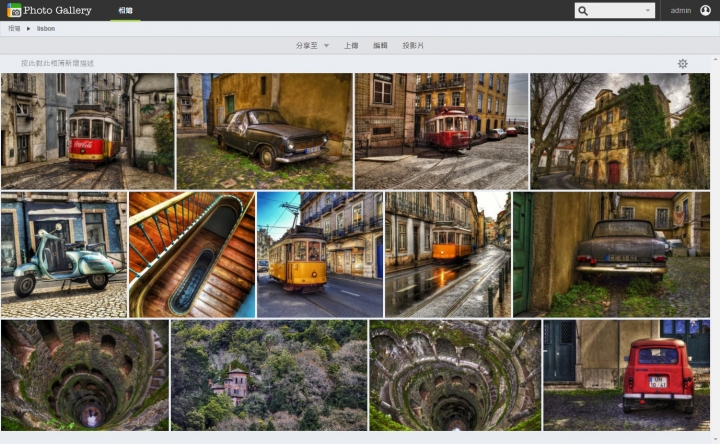The height and width of the screenshot is (444, 720).
Task: Open the album settings gear
Action: pos(682,63)
